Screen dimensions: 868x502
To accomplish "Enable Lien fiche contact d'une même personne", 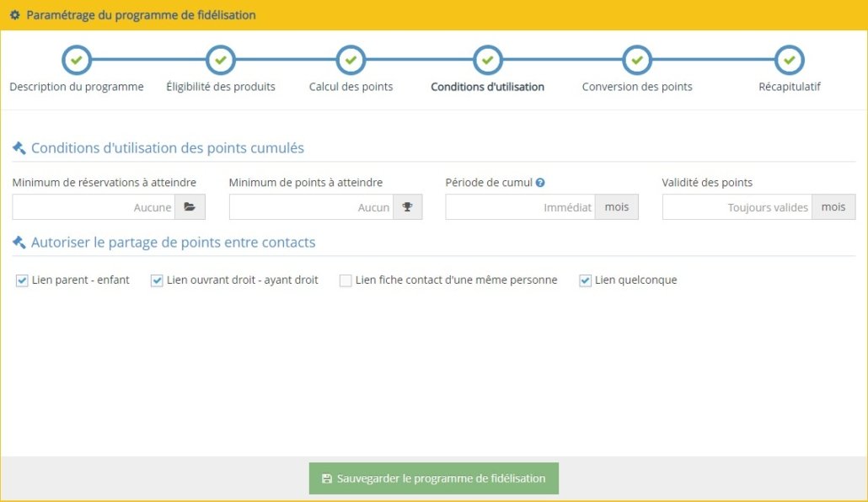I will (x=346, y=280).
